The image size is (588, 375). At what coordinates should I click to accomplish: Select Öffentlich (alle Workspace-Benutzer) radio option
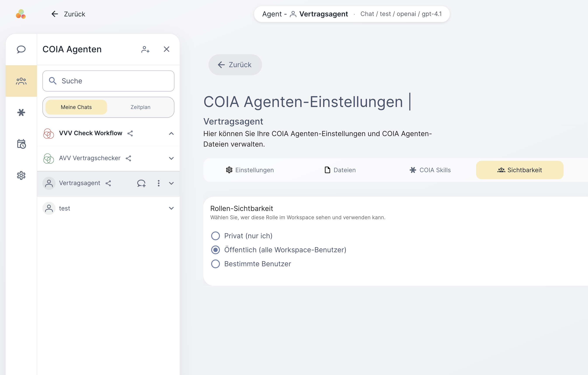(215, 250)
